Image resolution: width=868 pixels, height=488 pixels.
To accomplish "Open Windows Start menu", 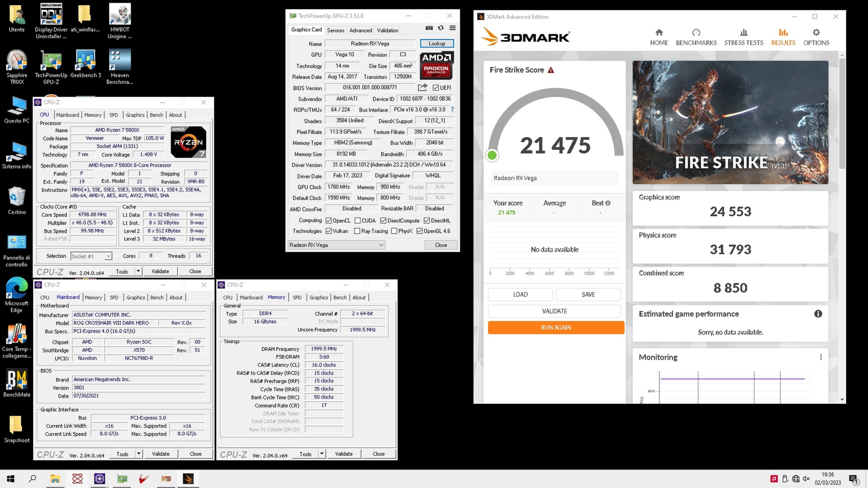I will click(11, 479).
